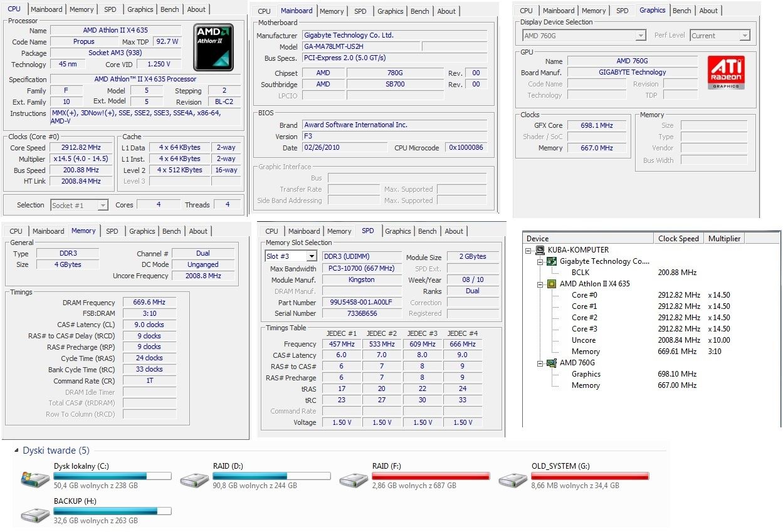Click the mainboard Model field GA-MA78LMT-US2H
The height and width of the screenshot is (532, 783).
coord(360,47)
